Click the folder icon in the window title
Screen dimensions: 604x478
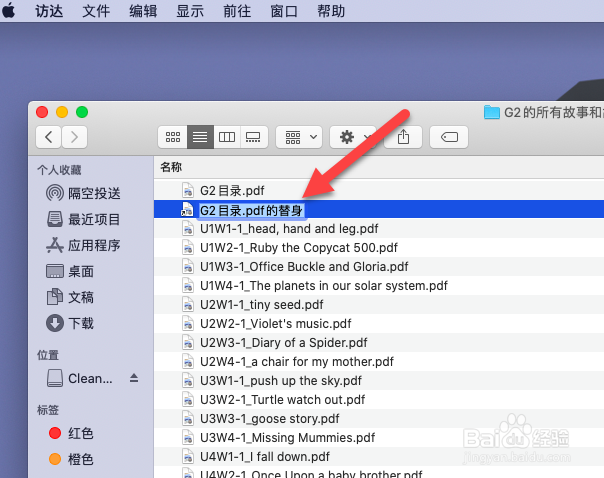(492, 112)
